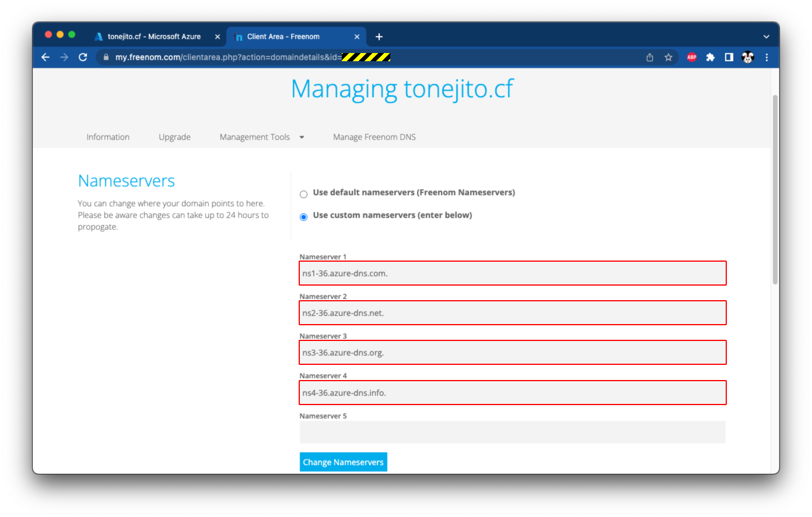Open the Upgrade section link
812x517 pixels.
click(174, 137)
